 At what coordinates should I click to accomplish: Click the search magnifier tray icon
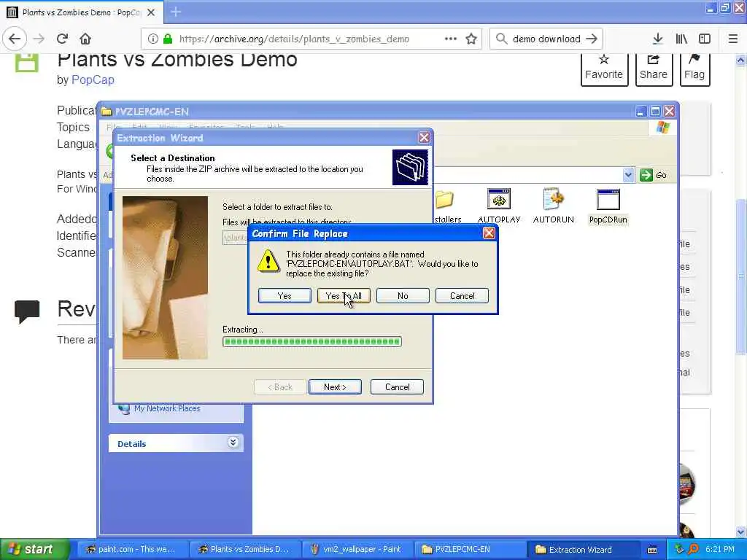click(694, 549)
